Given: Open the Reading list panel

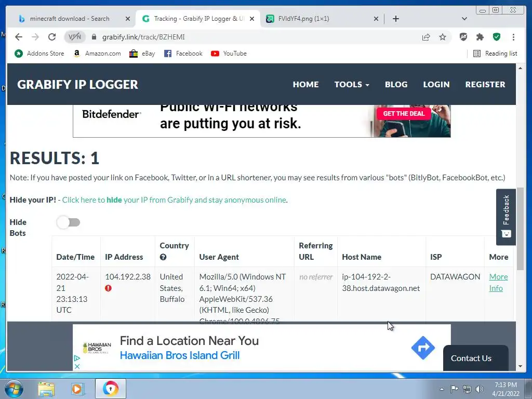Looking at the screenshot, I should [x=495, y=54].
